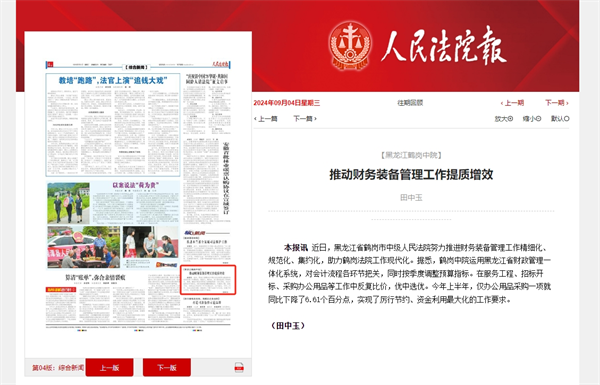Viewport: 600px width, 385px height.
Task: Shrink text using 缩小 icon
Action: [x=532, y=119]
